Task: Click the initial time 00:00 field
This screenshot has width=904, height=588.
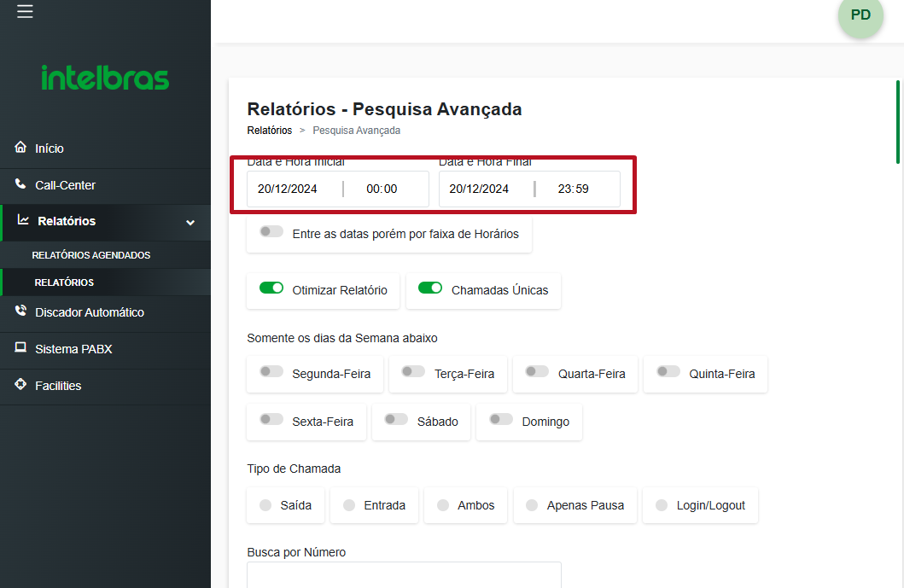Action: 382,189
